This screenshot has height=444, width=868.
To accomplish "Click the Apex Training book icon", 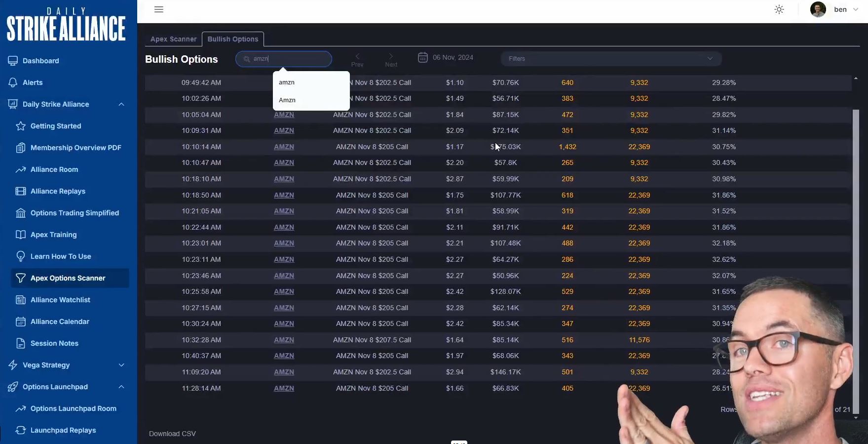I will click(x=21, y=235).
